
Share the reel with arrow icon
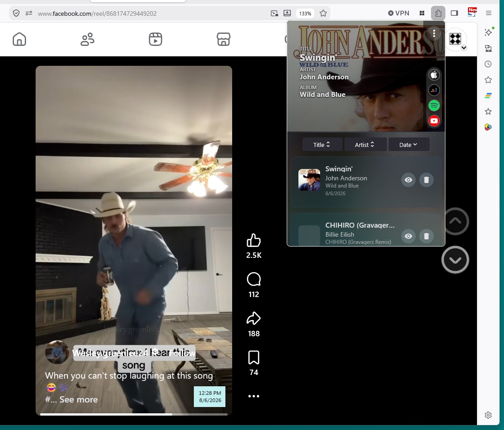[254, 319]
